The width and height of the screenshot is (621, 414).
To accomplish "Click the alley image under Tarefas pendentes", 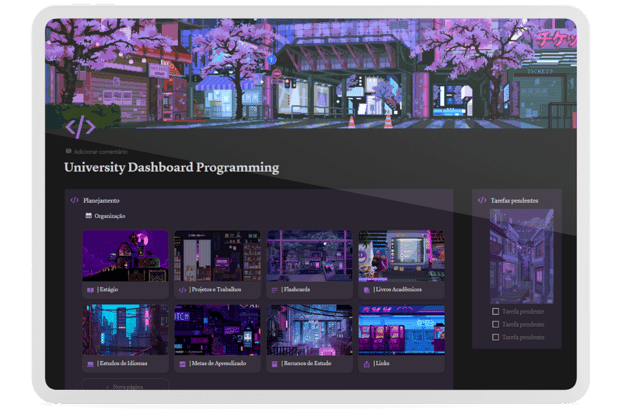I will click(x=522, y=256).
